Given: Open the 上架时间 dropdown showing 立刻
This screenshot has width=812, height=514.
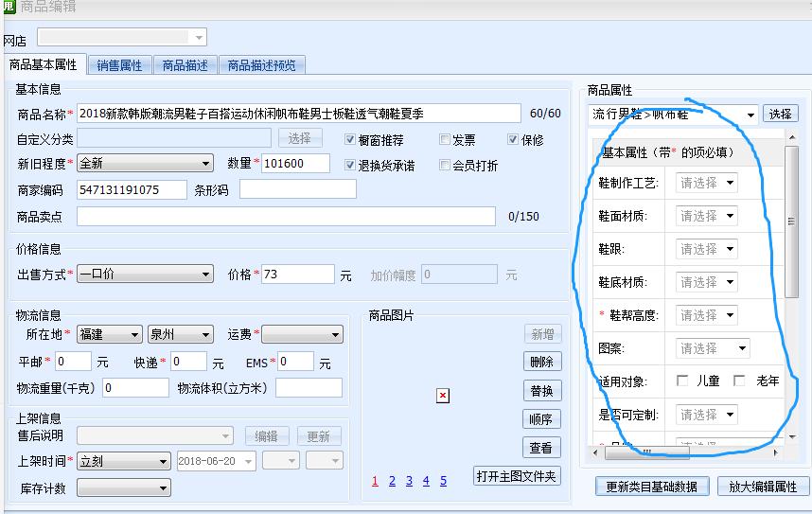Looking at the screenshot, I should 124,461.
